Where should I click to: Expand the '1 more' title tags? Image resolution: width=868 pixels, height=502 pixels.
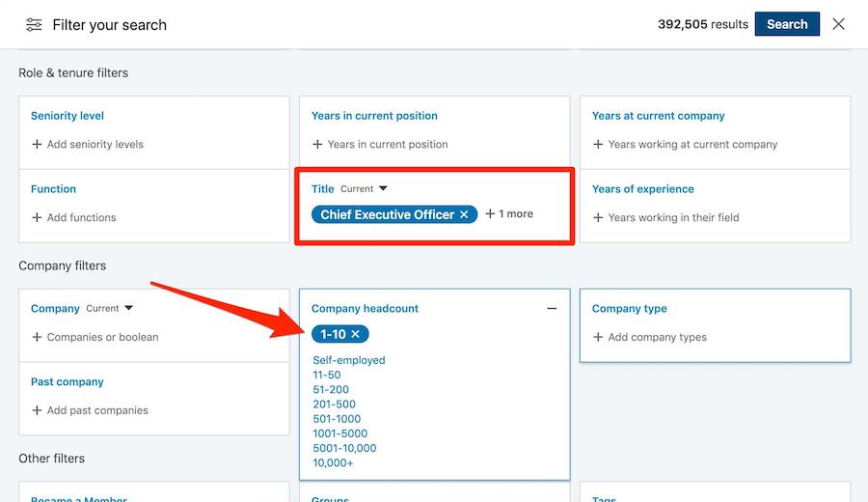(x=509, y=213)
